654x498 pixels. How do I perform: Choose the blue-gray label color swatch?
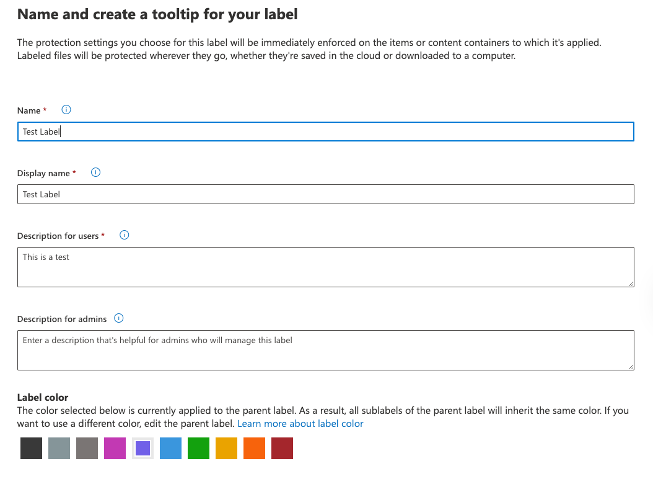coord(59,448)
